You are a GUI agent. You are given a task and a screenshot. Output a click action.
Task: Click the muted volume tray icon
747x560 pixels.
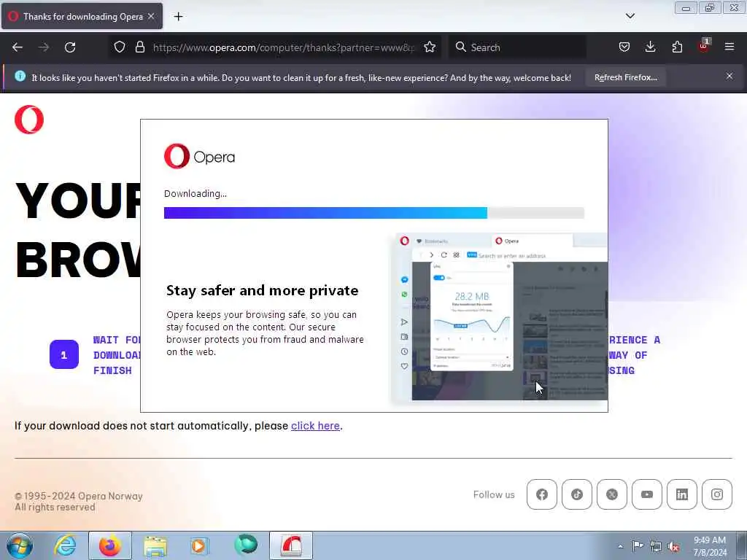pos(673,547)
